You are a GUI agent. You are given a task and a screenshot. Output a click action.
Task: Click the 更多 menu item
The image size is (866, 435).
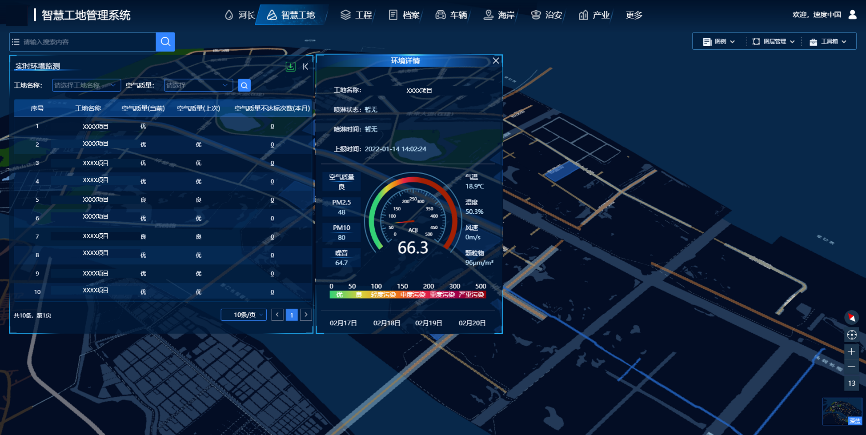click(634, 15)
